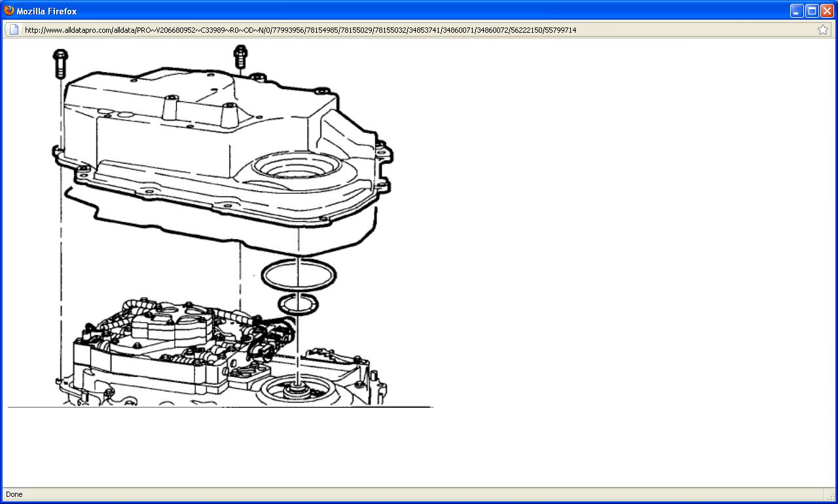The width and height of the screenshot is (838, 504).
Task: Click the small snap ring below the O-ring
Action: click(x=298, y=304)
